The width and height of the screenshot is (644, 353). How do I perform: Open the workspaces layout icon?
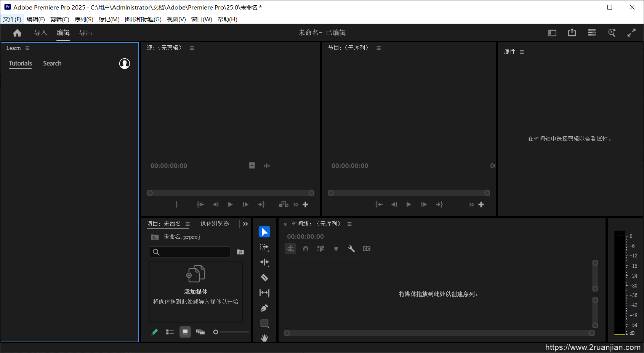pos(552,33)
